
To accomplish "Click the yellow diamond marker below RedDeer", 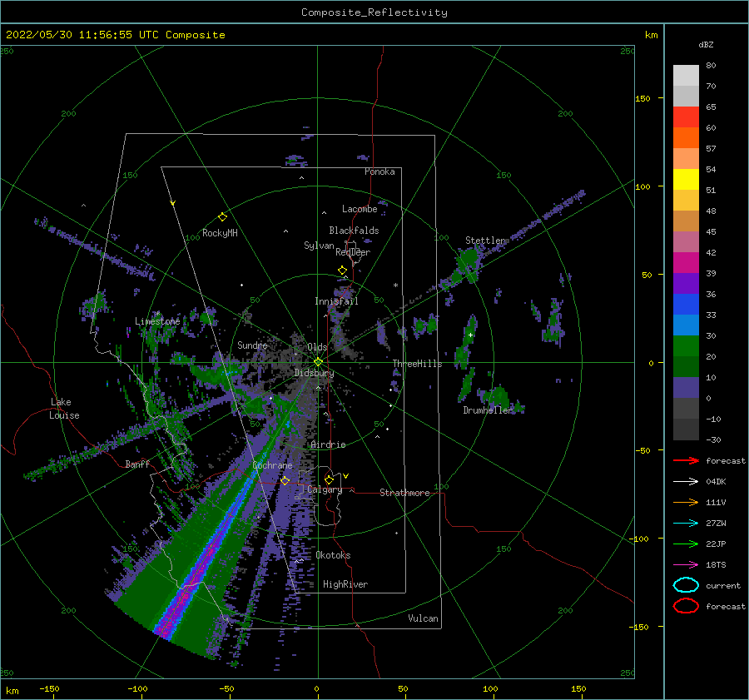I will tap(343, 271).
